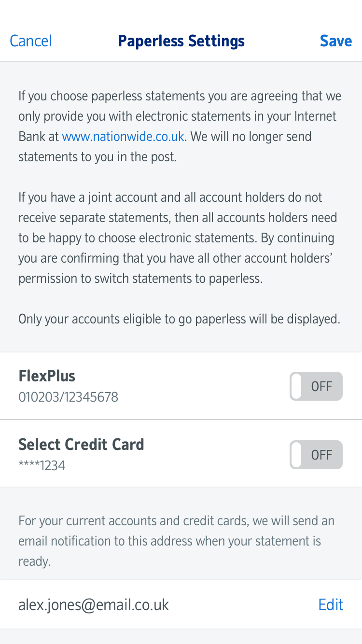Select the Select Credit Card label
The height and width of the screenshot is (644, 362).
[x=81, y=445]
